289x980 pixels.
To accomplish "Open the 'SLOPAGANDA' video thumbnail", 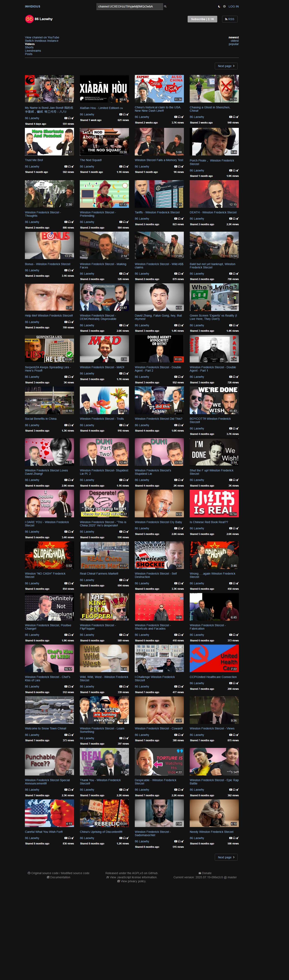I will [49, 555].
